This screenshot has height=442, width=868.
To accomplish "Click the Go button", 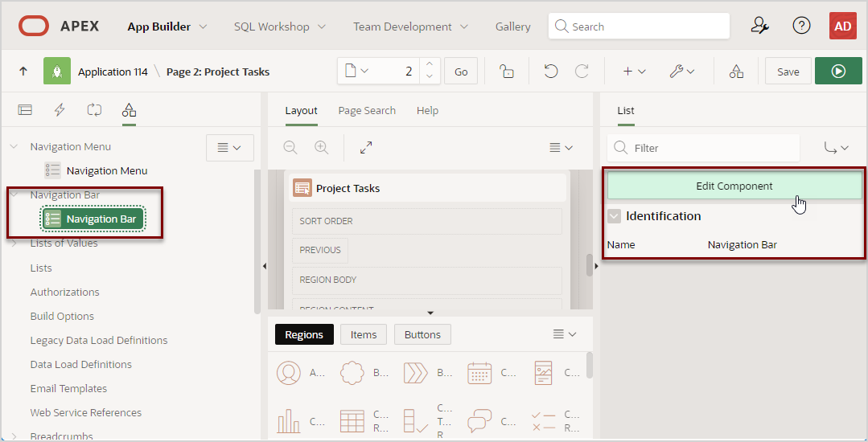I will pyautogui.click(x=461, y=72).
